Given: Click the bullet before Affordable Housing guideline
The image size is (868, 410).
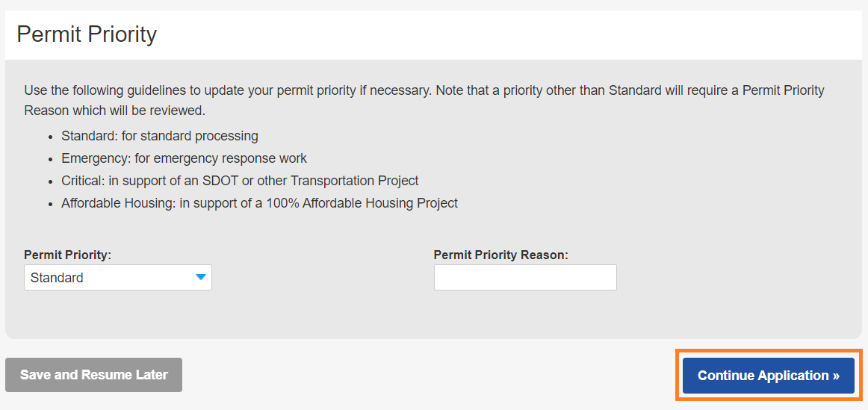Looking at the screenshot, I should coord(50,204).
